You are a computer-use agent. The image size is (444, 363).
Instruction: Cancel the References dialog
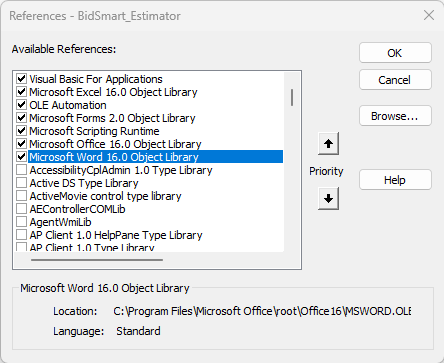[395, 80]
